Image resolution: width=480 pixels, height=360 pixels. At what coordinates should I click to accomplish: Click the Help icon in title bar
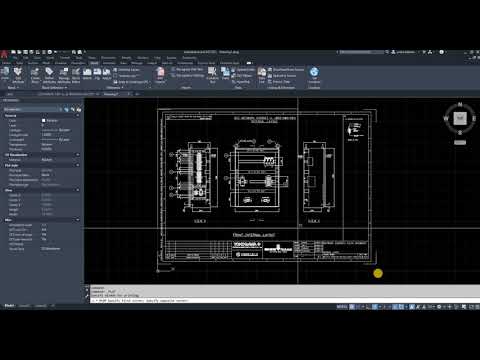(441, 52)
